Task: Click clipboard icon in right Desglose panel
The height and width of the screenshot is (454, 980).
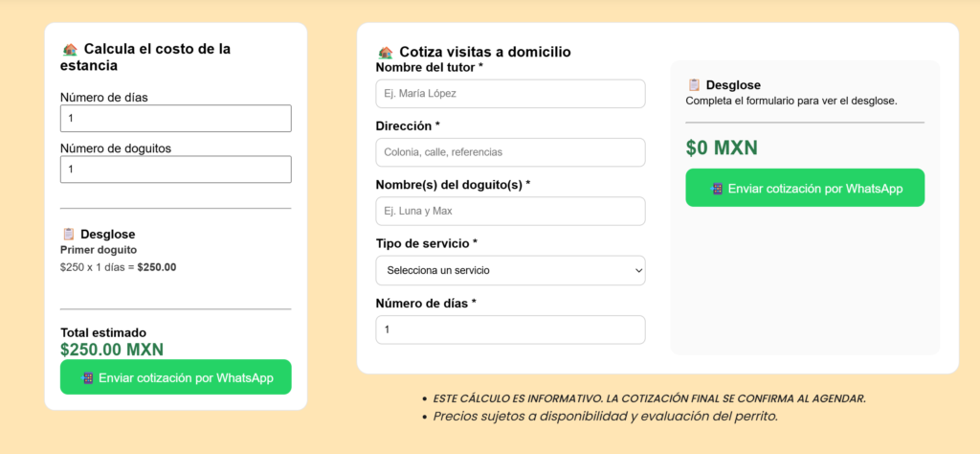Action: 695,85
